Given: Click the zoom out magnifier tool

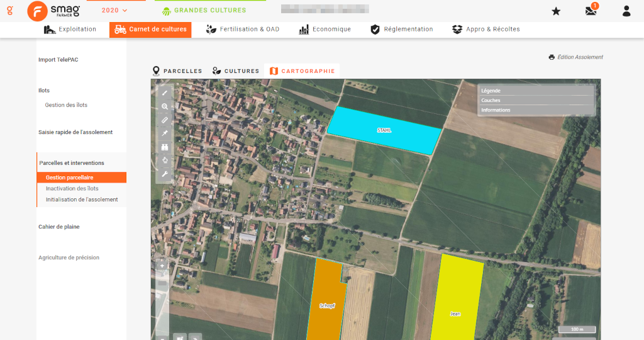Looking at the screenshot, I should pos(165,107).
